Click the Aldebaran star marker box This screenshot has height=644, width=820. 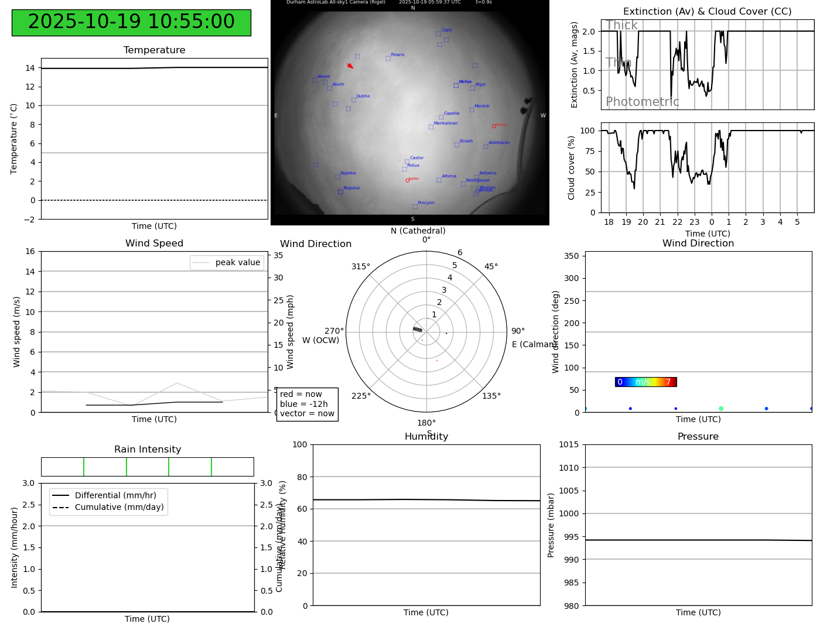click(x=486, y=146)
